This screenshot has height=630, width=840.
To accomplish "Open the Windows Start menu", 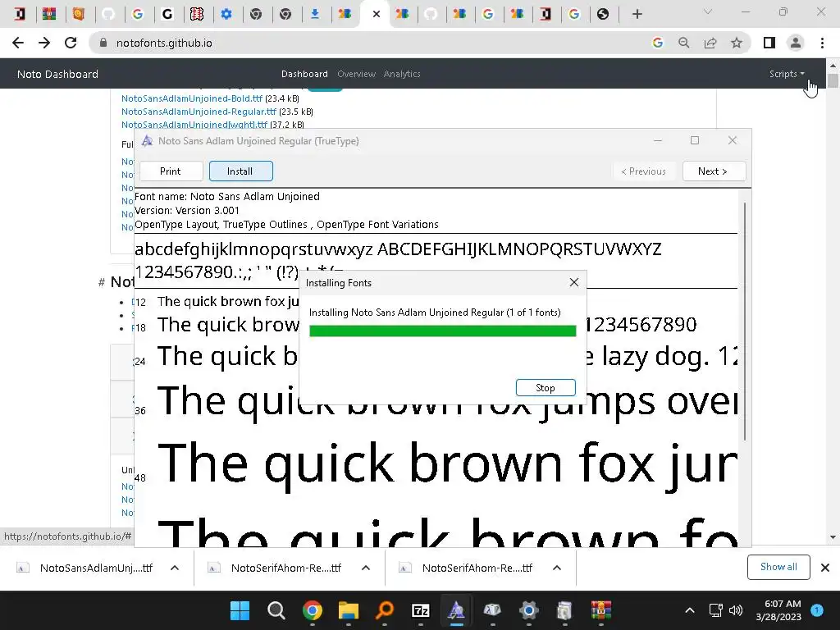I will [240, 610].
